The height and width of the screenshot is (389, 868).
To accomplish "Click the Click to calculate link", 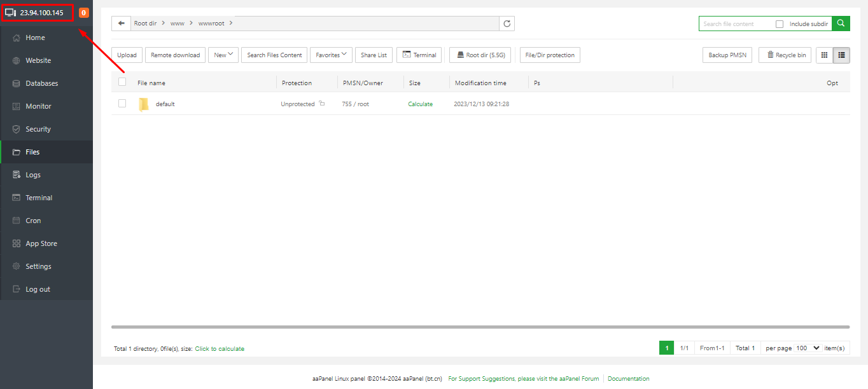I will tap(220, 349).
